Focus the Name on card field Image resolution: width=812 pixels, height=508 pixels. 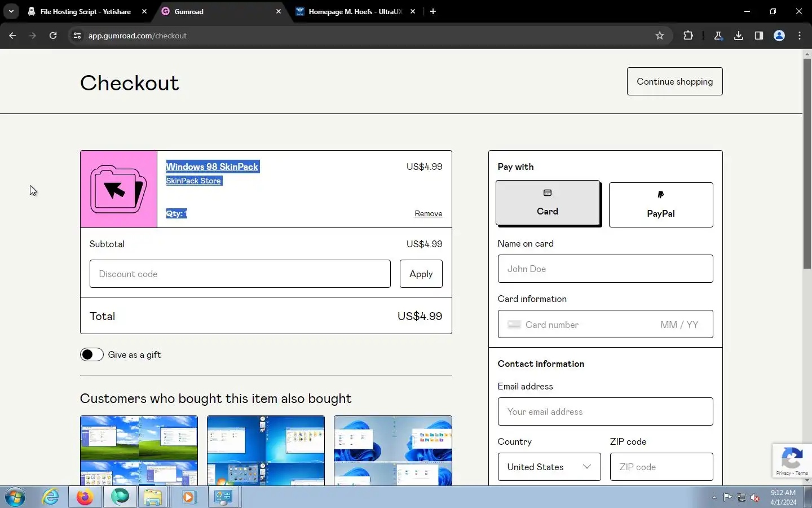pyautogui.click(x=605, y=269)
